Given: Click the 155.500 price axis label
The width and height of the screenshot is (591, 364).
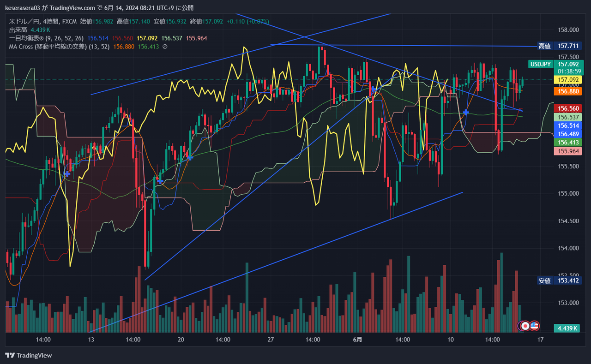Looking at the screenshot, I should [568, 167].
